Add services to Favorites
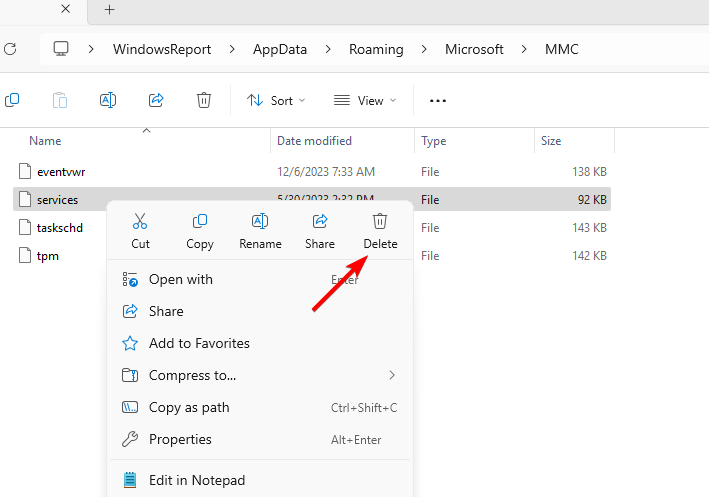Image resolution: width=709 pixels, height=497 pixels. point(199,343)
